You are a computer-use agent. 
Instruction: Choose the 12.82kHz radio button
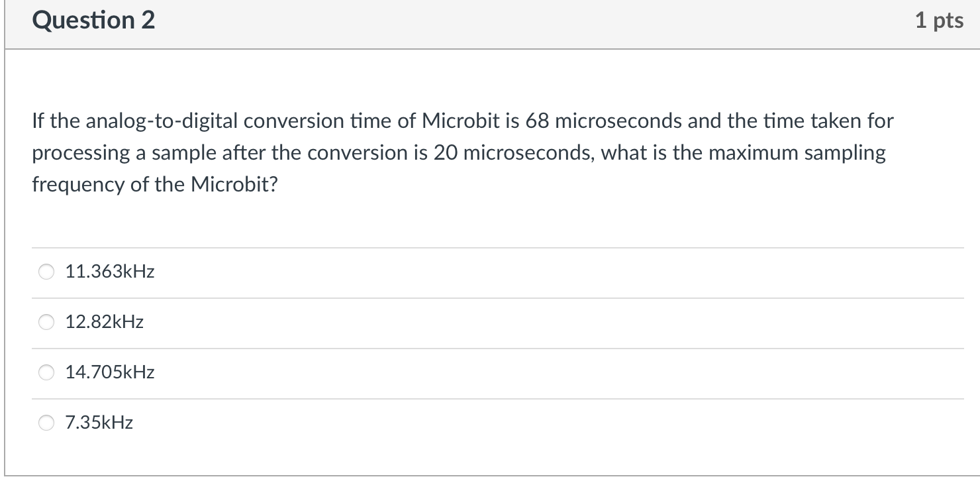[46, 322]
